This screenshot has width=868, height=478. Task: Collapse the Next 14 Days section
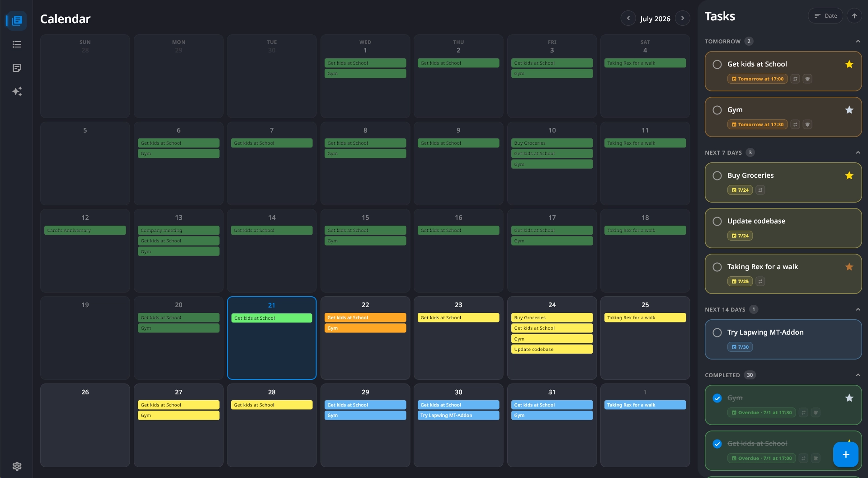pyautogui.click(x=858, y=309)
